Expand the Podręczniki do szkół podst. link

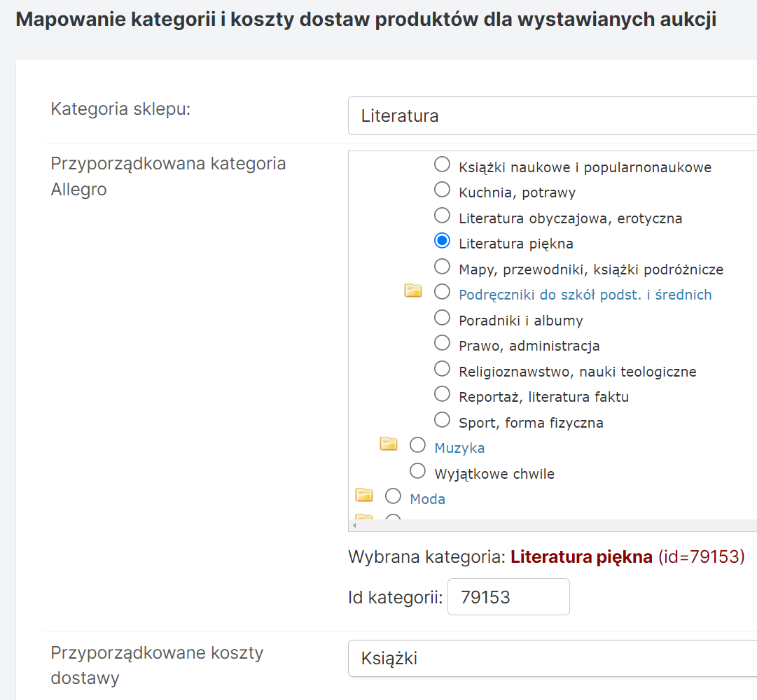[x=585, y=295]
